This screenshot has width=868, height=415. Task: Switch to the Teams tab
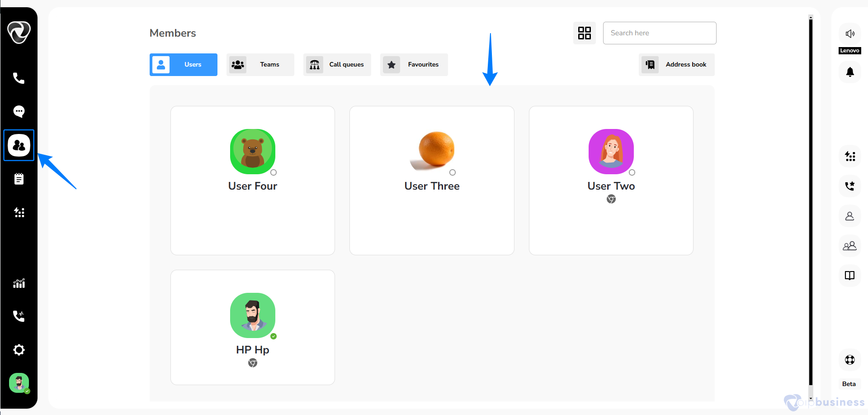260,65
